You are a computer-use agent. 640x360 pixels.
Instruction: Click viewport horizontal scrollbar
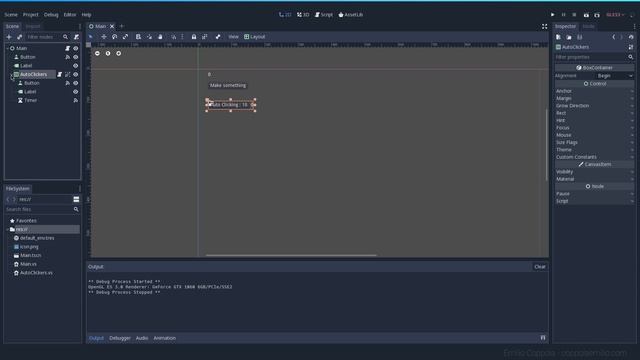291,256
